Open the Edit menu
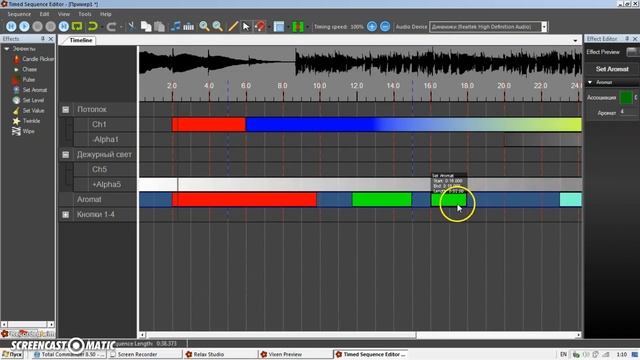640x360 pixels. 44,14
